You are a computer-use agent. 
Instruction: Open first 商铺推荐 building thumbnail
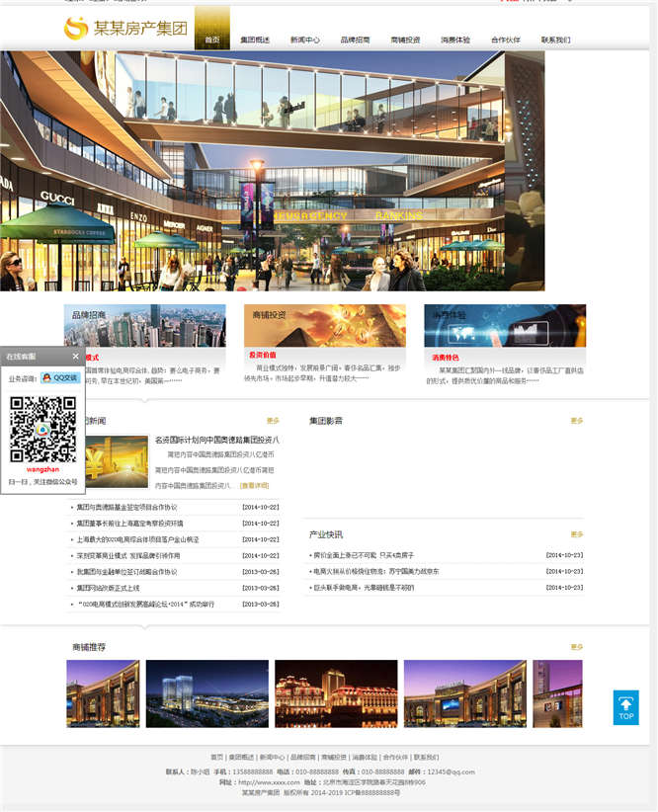[103, 693]
